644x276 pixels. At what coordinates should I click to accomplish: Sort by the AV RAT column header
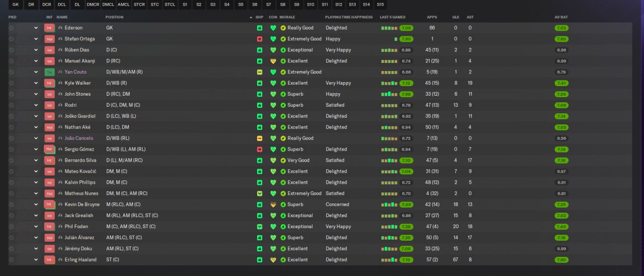(561, 17)
